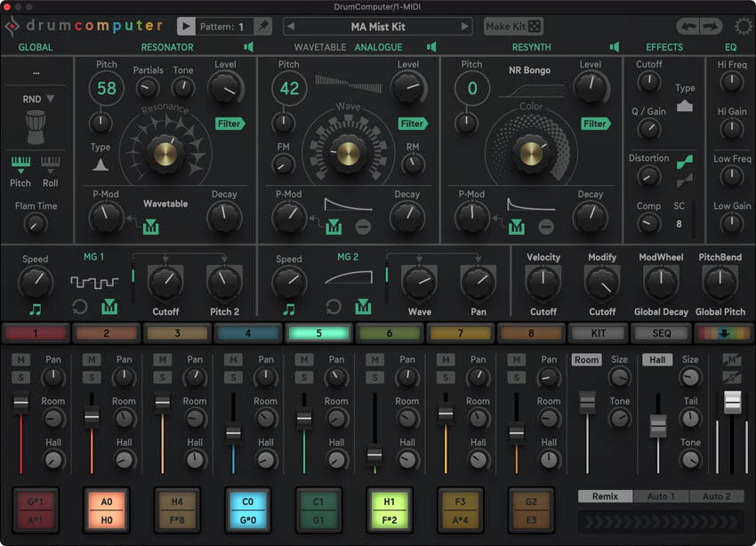Solo channel 1 with S button

coord(20,377)
